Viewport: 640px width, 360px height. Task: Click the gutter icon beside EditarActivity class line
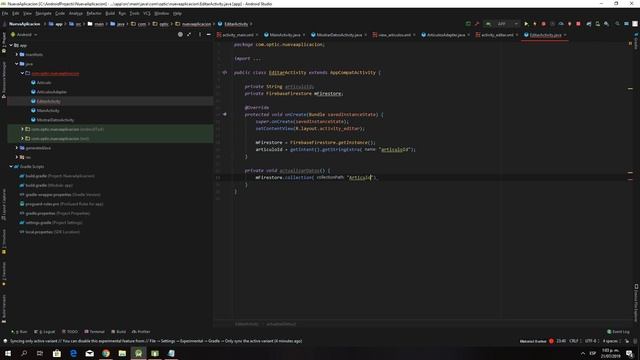[x=224, y=73]
